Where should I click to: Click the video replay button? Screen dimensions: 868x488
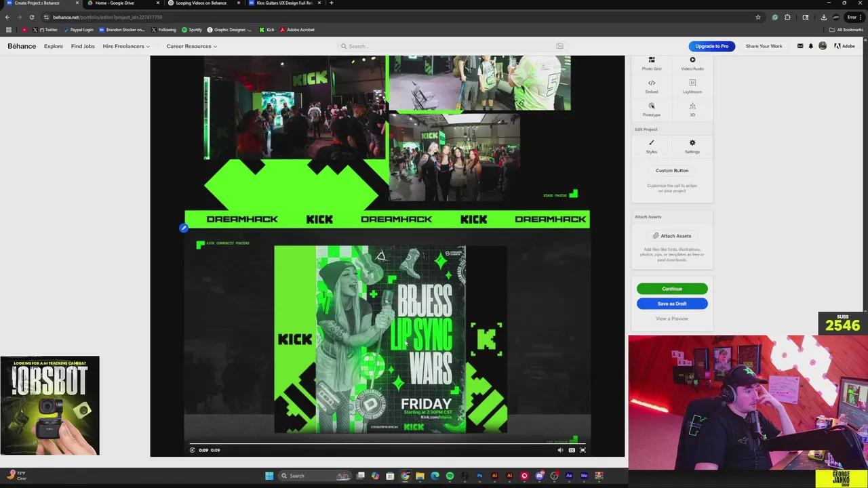[192, 450]
